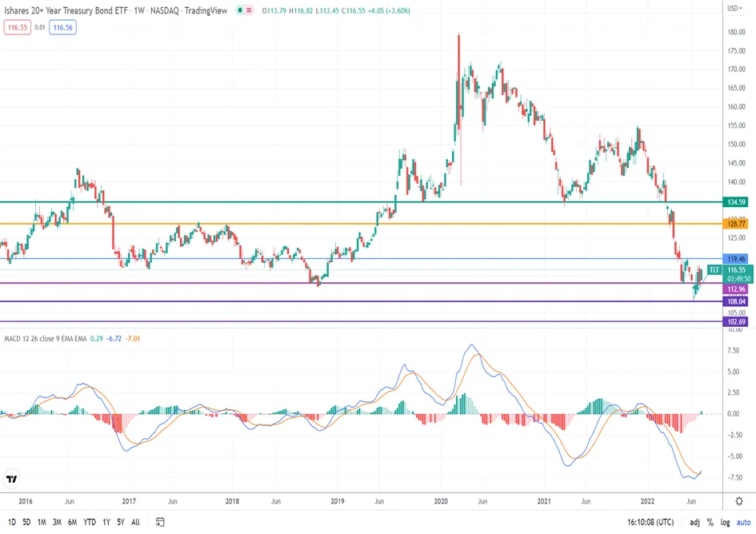Click the red 116.55 sell price button

pos(18,27)
